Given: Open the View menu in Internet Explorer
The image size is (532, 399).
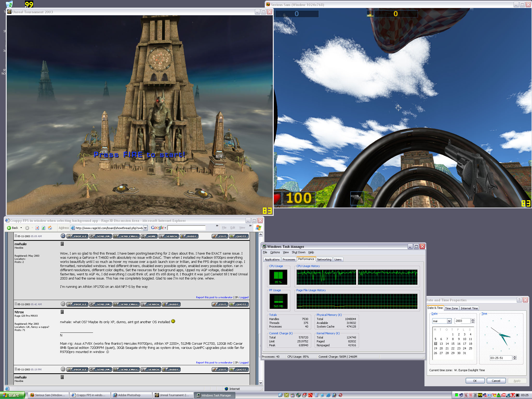Looking at the screenshot, I should [242, 228].
